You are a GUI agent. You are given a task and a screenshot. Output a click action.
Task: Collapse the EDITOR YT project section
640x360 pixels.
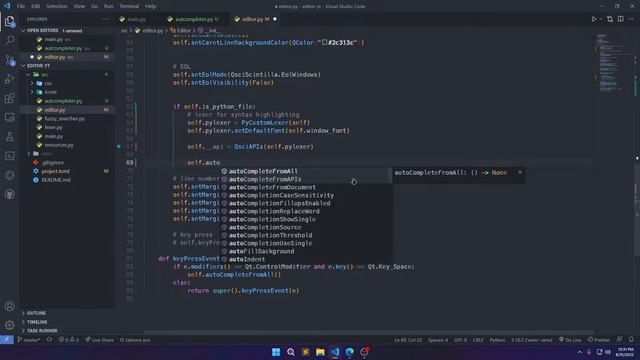[x=23, y=66]
